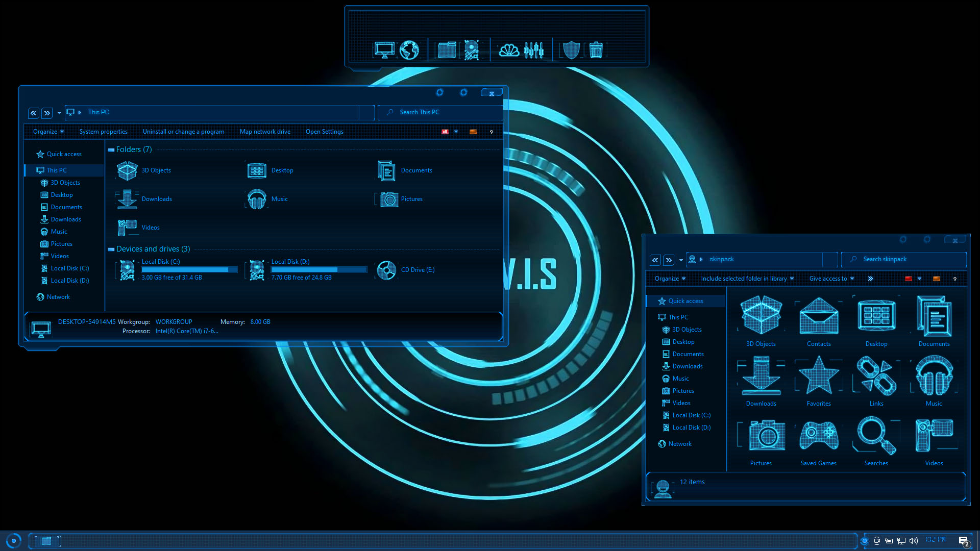This screenshot has height=551, width=980.
Task: Open the notification center icon
Action: [963, 541]
